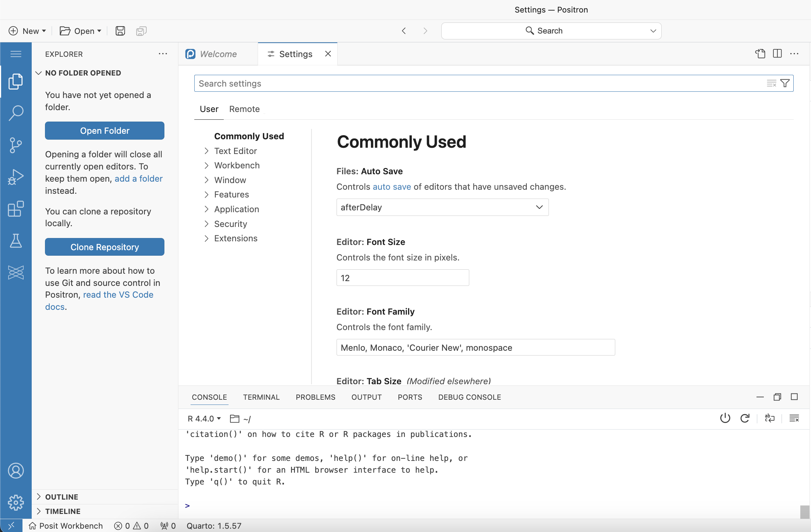Click the Editor Font Size input field

(402, 277)
